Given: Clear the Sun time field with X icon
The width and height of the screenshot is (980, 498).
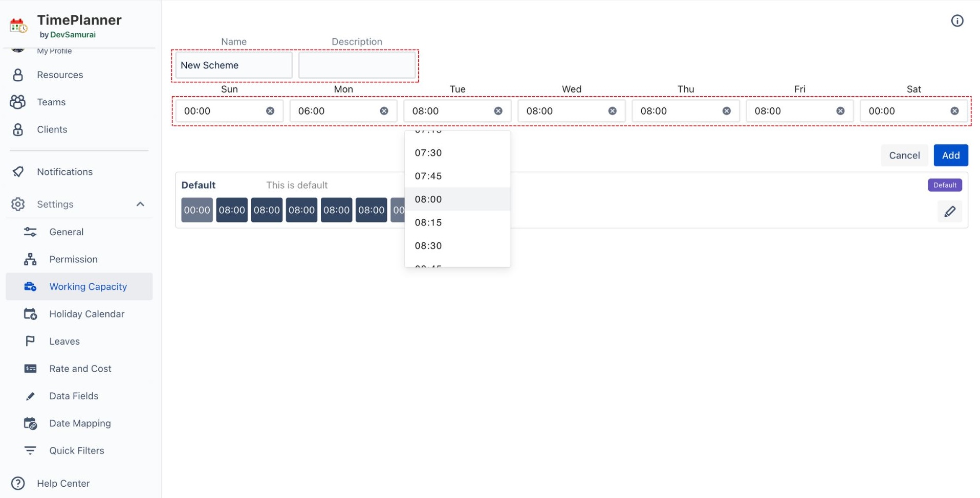Looking at the screenshot, I should point(270,111).
